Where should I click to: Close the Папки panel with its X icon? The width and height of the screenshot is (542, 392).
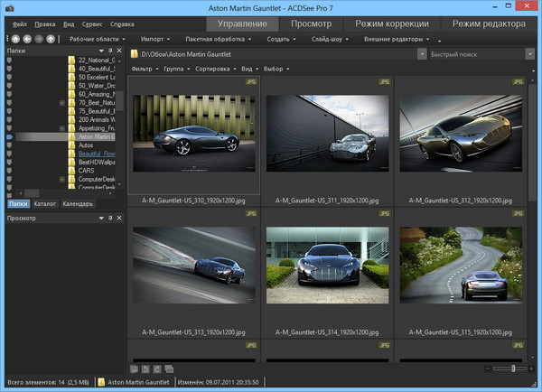click(118, 51)
